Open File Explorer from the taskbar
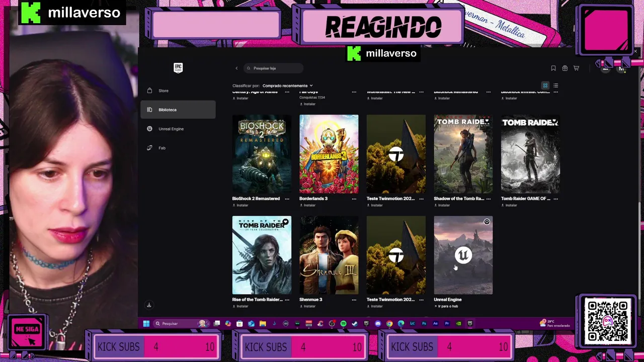The image size is (644, 362). (x=263, y=323)
